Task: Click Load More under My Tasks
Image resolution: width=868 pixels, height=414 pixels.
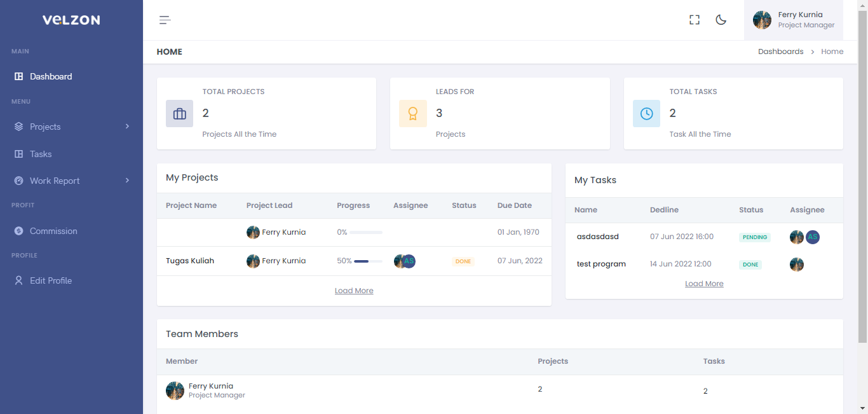Action: pos(704,284)
